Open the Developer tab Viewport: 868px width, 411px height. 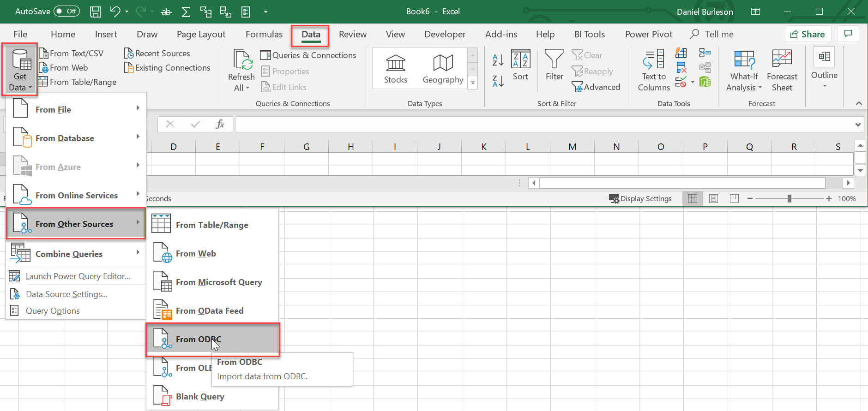click(445, 34)
